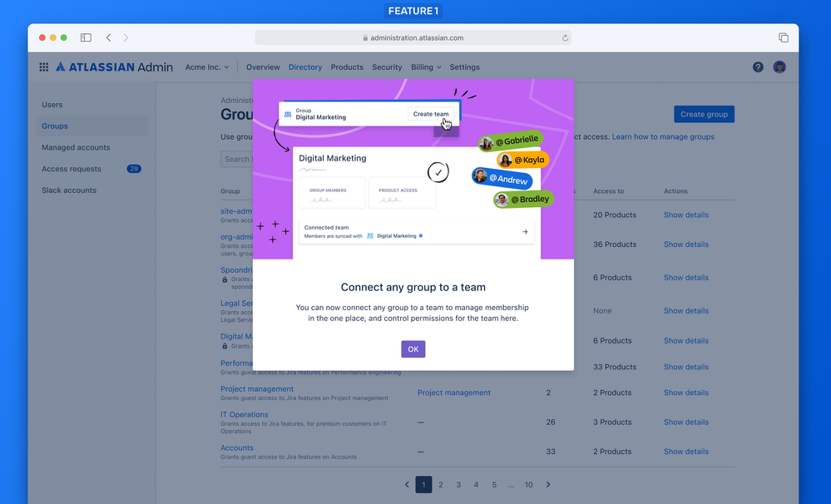The width and height of the screenshot is (831, 504).
Task: Reload the page with refresh icon
Action: coord(565,37)
